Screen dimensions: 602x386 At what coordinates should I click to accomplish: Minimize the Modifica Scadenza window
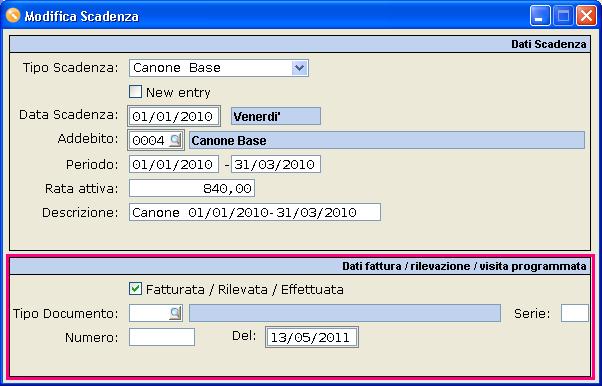(540, 16)
